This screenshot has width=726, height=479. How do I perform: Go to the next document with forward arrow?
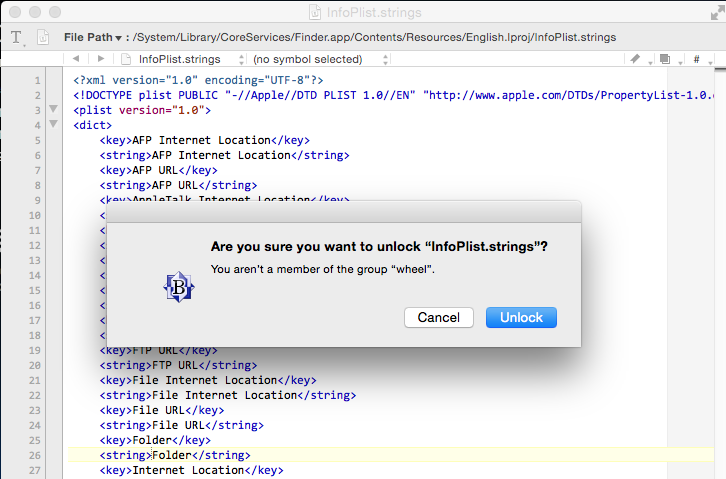pos(100,59)
